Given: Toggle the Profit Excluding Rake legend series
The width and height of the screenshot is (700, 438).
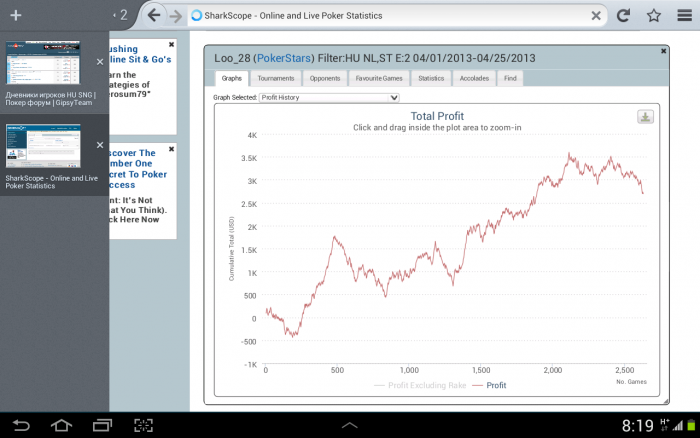Looking at the screenshot, I should [x=420, y=385].
